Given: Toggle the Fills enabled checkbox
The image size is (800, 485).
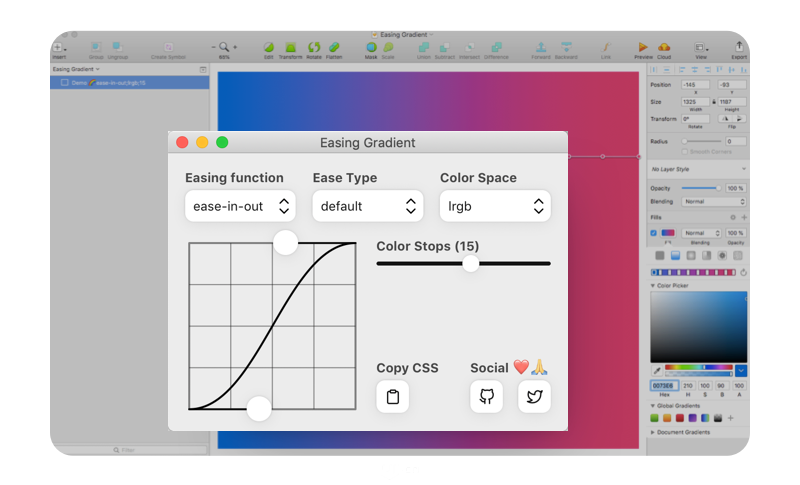Looking at the screenshot, I should [x=653, y=232].
